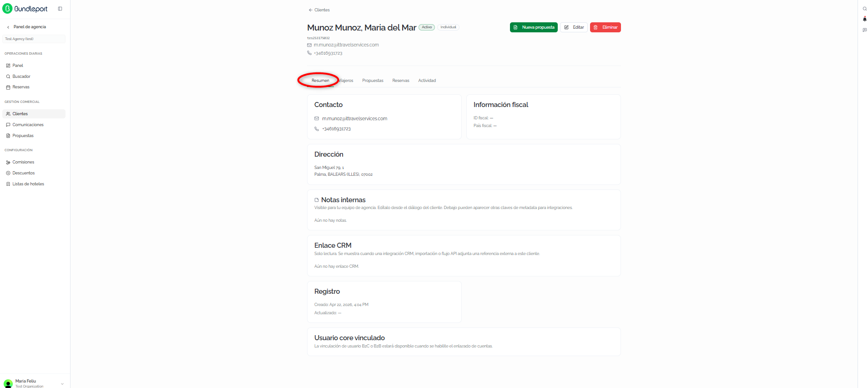Switch to the Resumen tab
The height and width of the screenshot is (388, 868).
pyautogui.click(x=320, y=81)
